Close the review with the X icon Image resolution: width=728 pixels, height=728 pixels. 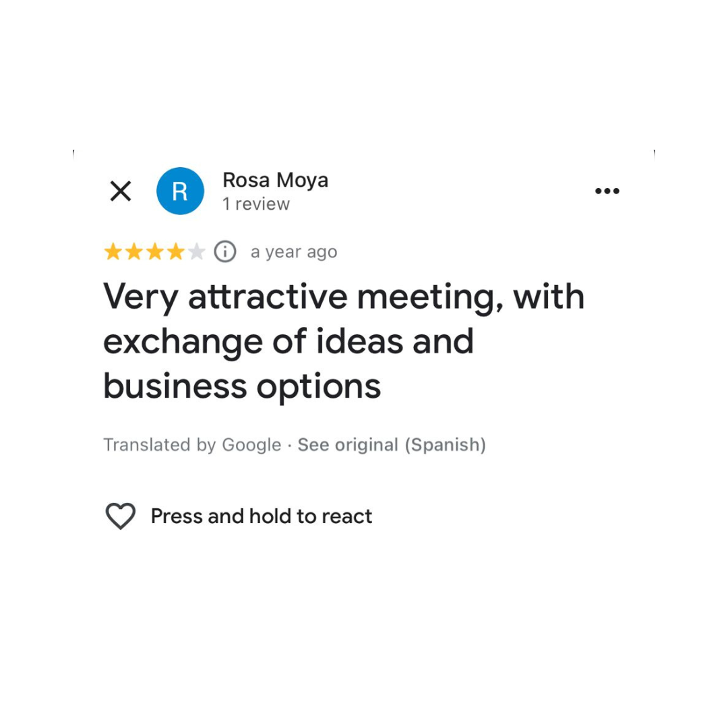(120, 191)
